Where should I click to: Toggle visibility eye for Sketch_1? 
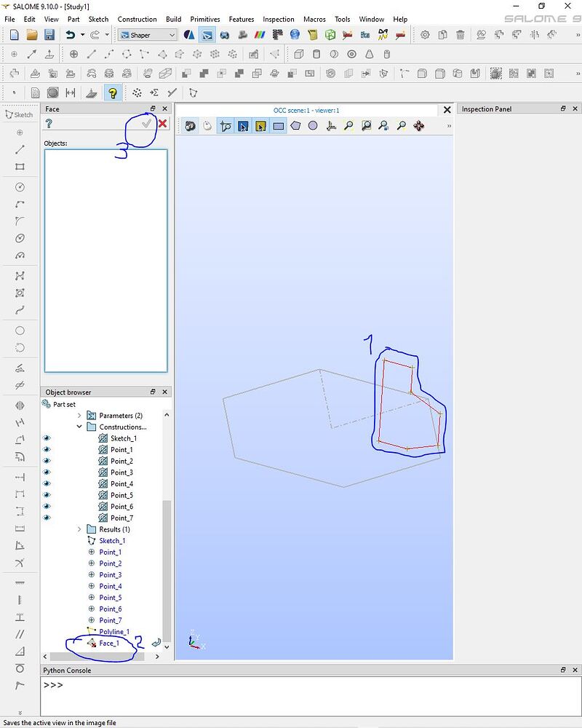point(47,438)
